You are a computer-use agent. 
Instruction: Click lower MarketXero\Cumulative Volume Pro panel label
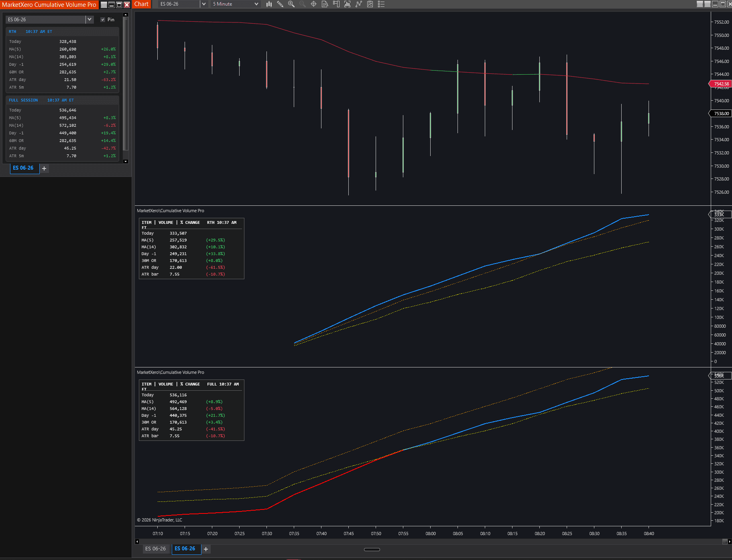[171, 372]
